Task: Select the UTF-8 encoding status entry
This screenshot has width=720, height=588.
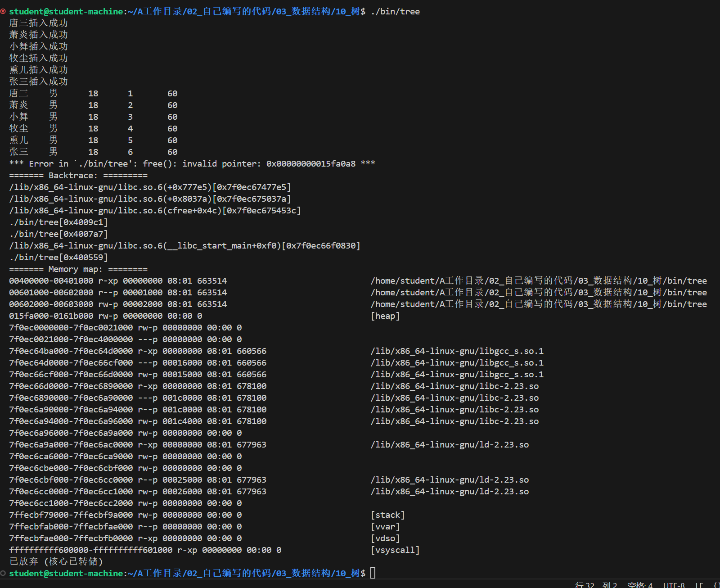Action: 674,584
